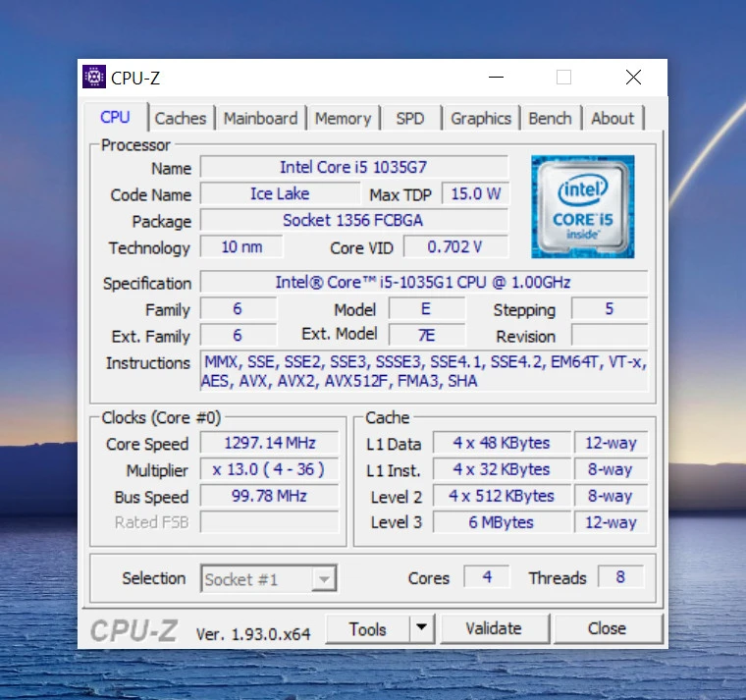The image size is (746, 700).
Task: Select the CPU tab
Action: (x=115, y=117)
